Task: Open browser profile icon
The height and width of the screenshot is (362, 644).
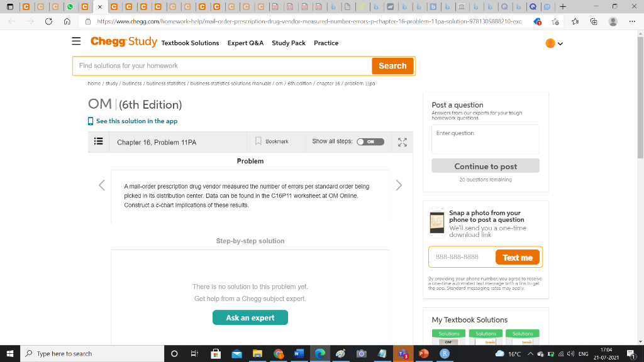Action: coord(613,21)
